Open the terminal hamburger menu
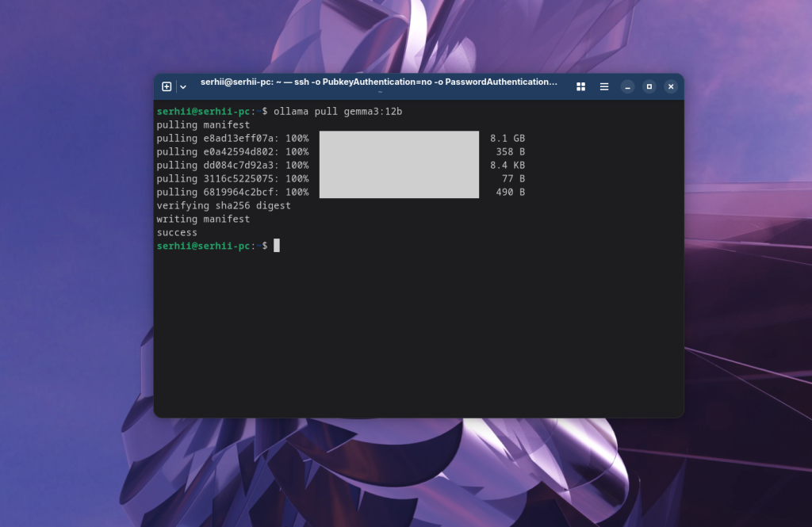 point(603,86)
